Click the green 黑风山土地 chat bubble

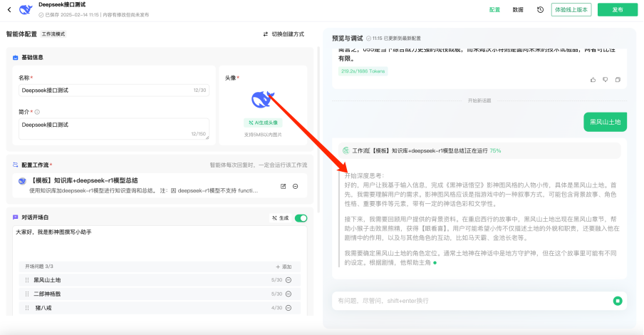(605, 122)
